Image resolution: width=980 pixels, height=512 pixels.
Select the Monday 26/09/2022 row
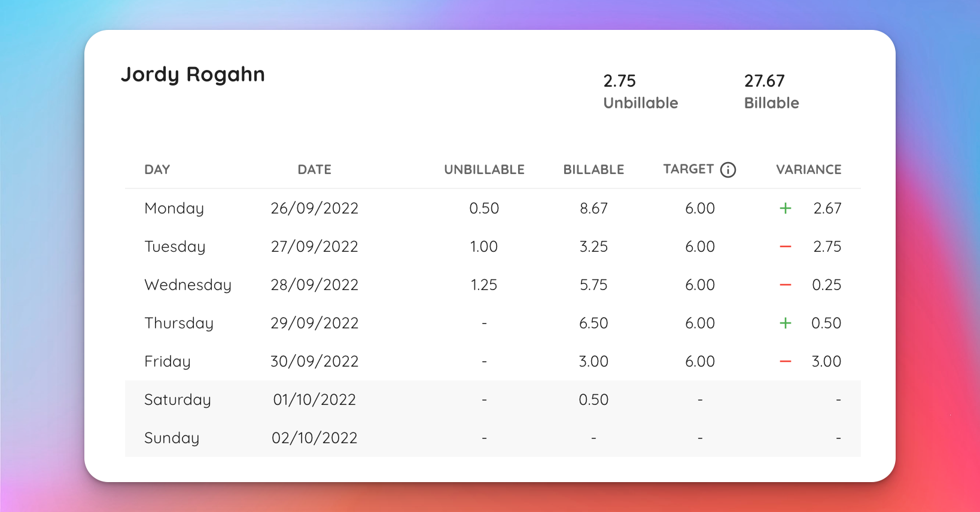419,208
